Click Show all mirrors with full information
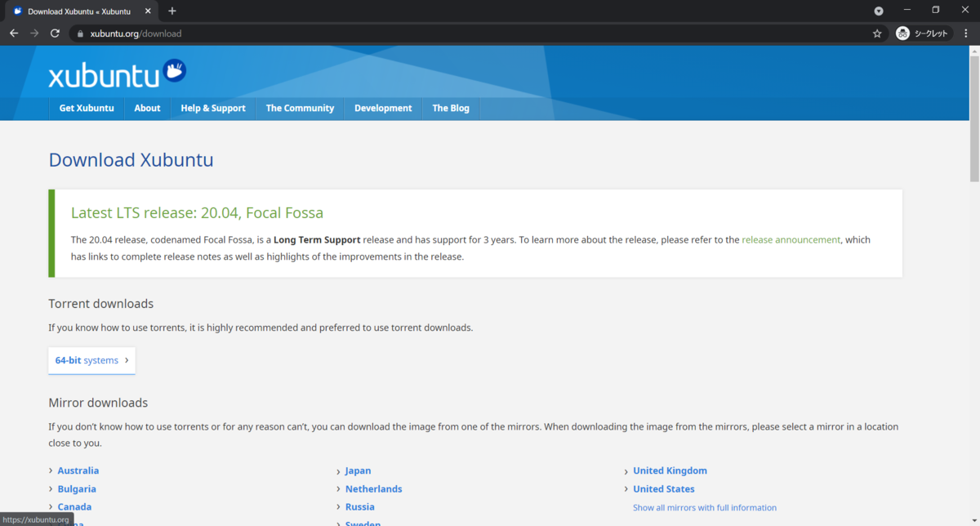The image size is (980, 526). pyautogui.click(x=705, y=508)
